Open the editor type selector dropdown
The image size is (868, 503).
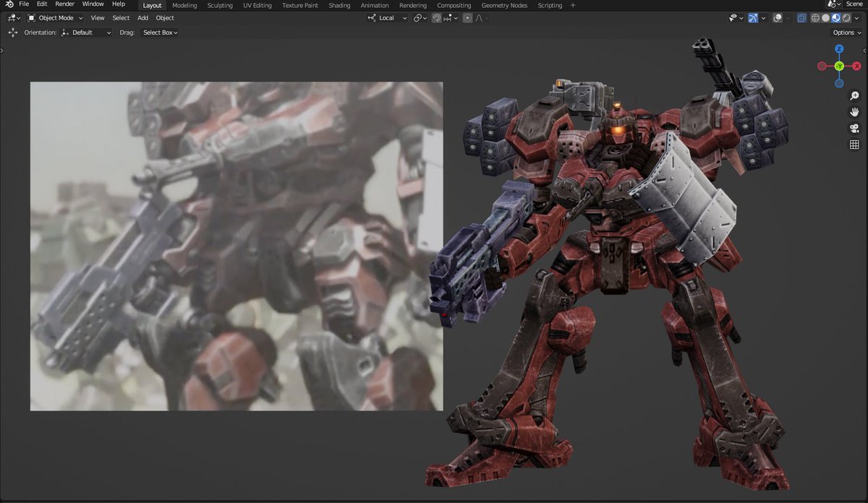point(14,17)
